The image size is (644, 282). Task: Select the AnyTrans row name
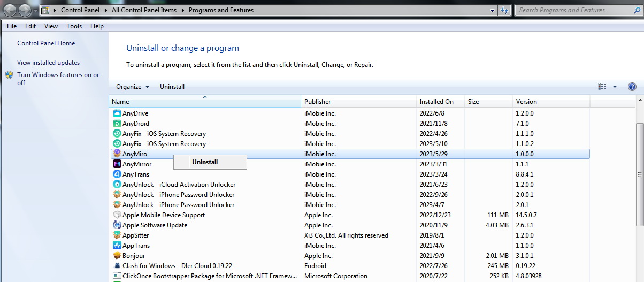tap(136, 174)
